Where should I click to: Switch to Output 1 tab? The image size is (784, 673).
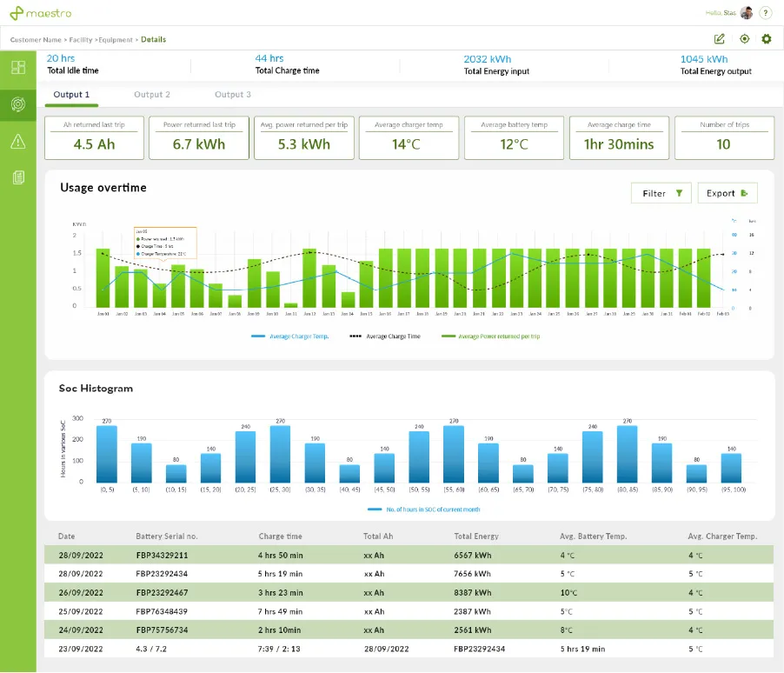click(71, 95)
